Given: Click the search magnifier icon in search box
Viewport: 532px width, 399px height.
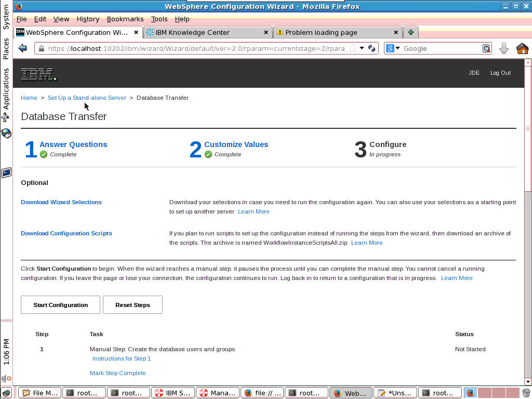Looking at the screenshot, I should coord(486,48).
